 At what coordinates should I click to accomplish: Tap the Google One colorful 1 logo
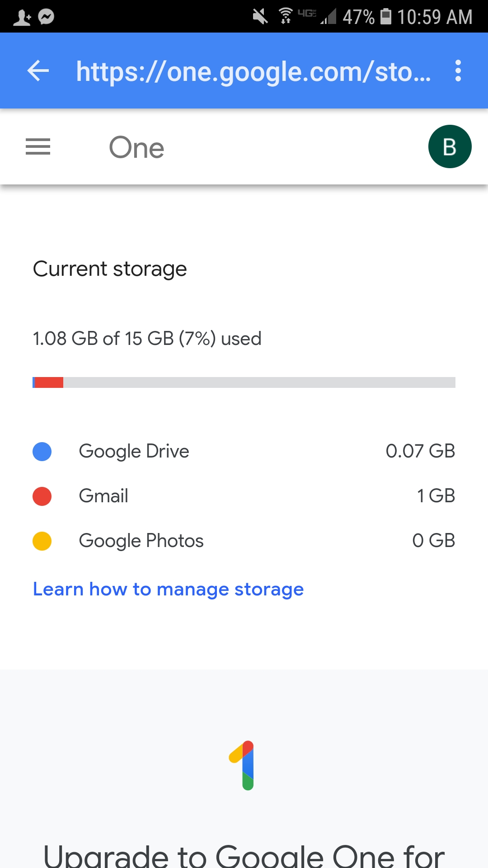click(x=244, y=765)
